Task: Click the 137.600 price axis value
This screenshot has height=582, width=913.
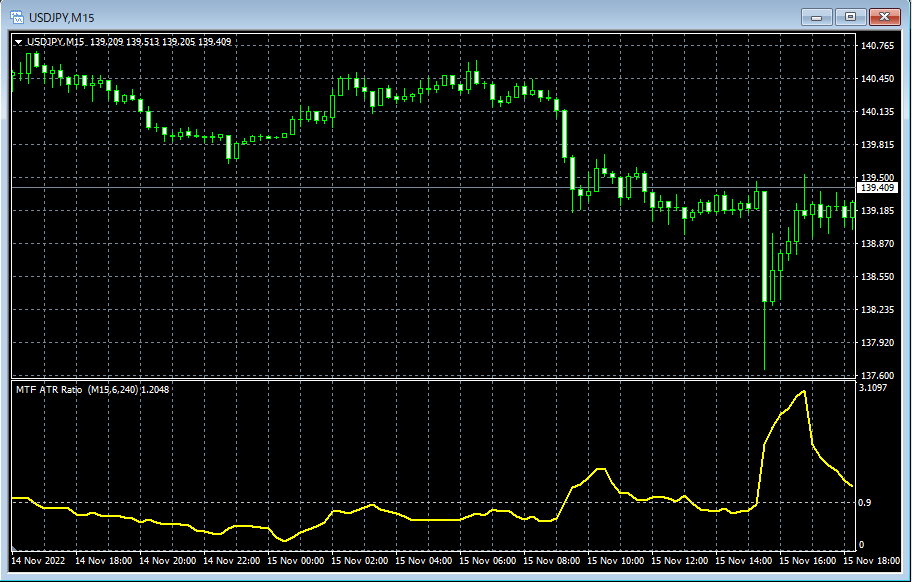Action: click(877, 375)
